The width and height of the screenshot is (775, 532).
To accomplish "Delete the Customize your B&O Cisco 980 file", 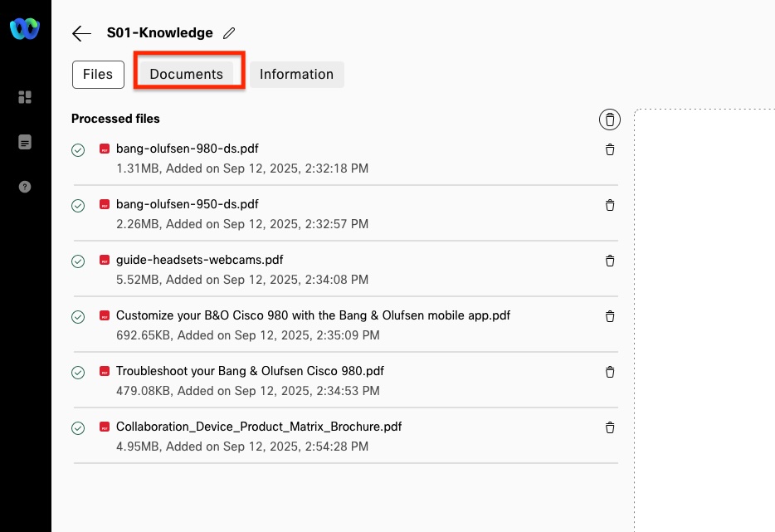I will click(610, 316).
